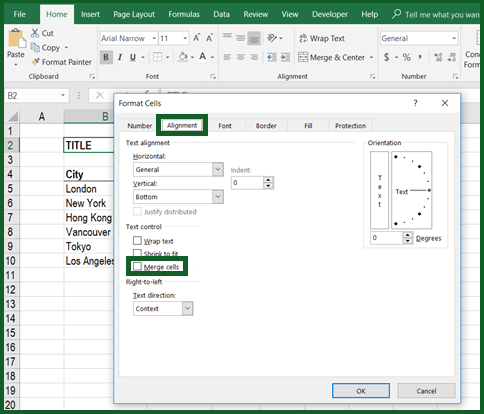Click the Increase Decimal icon
Viewport: 484px width, 414px height.
click(438, 57)
